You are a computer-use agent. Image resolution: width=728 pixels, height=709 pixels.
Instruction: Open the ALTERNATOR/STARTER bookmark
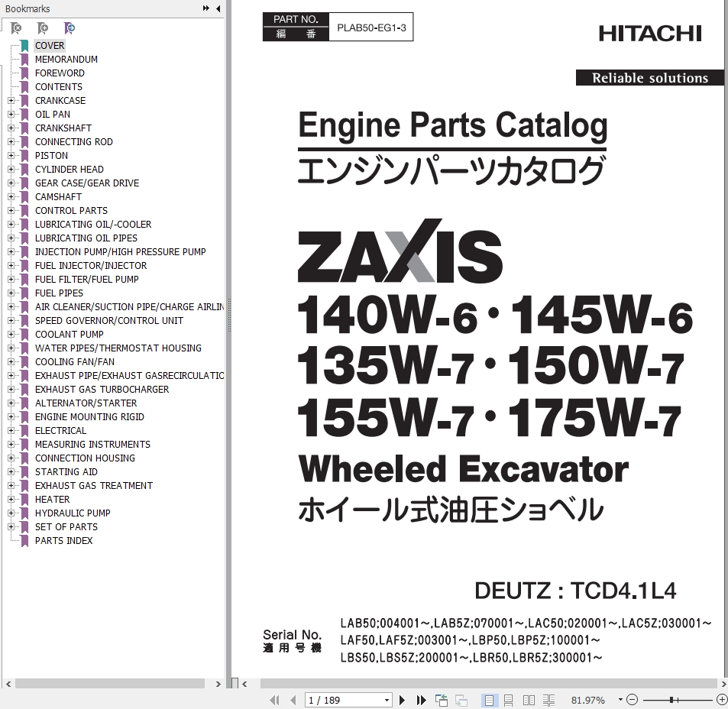[86, 403]
